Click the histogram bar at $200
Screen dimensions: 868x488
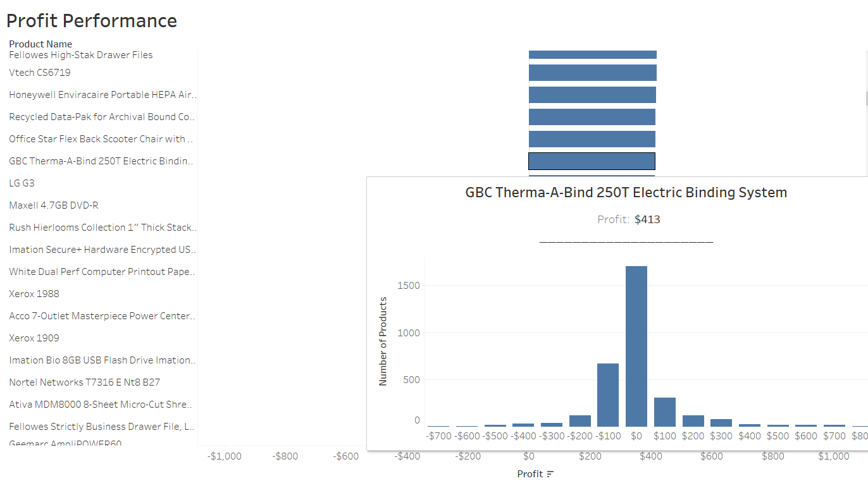click(x=693, y=421)
